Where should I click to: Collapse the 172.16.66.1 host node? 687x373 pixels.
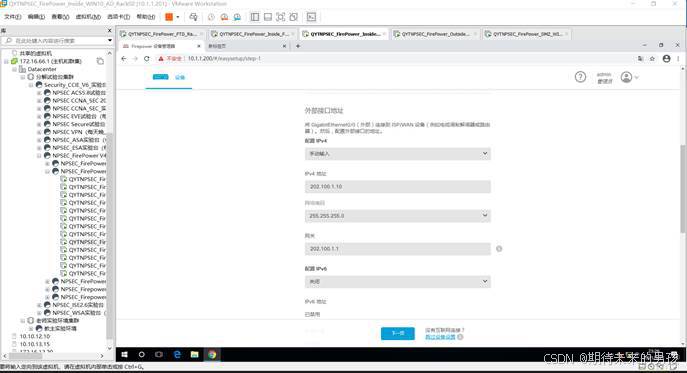pos(7,61)
